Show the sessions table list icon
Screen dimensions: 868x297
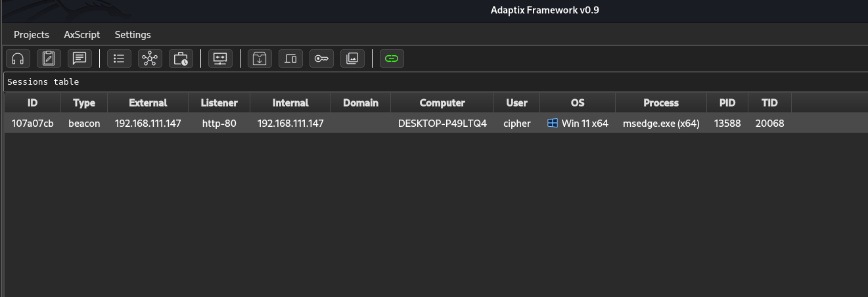click(119, 58)
